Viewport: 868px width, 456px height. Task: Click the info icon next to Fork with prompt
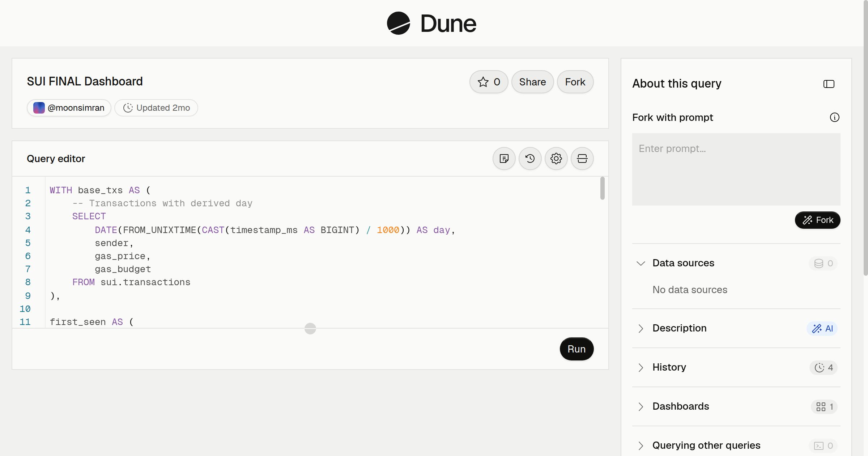[x=835, y=117]
